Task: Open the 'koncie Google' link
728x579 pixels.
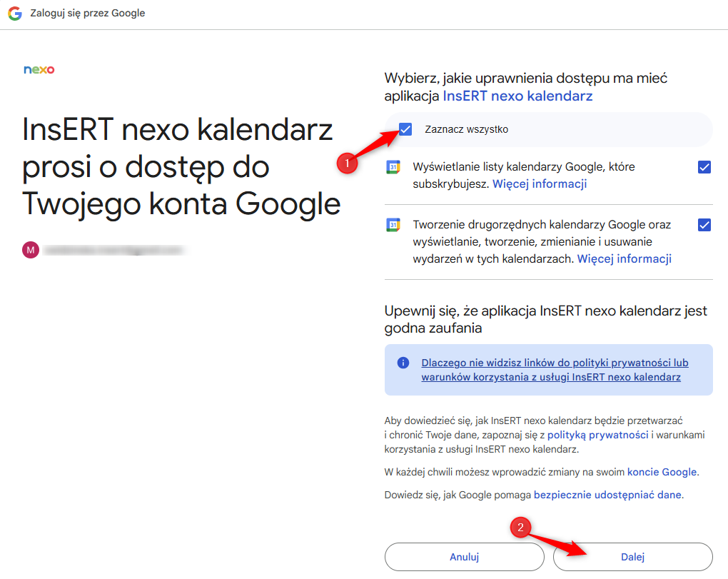Action: 662,472
